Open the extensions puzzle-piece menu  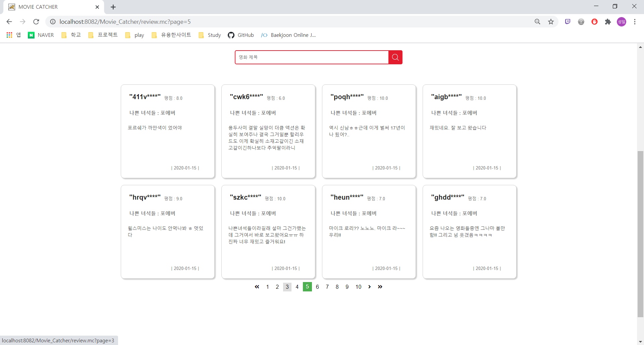(x=608, y=21)
